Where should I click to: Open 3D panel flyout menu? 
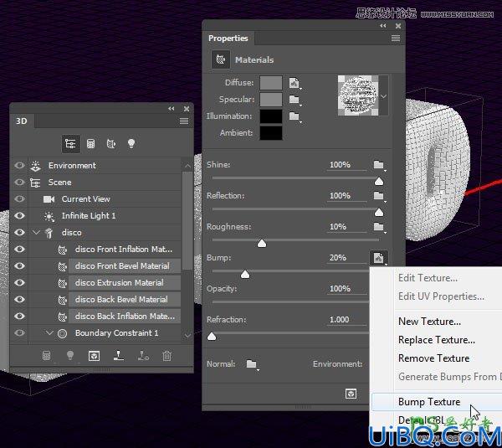click(x=184, y=121)
